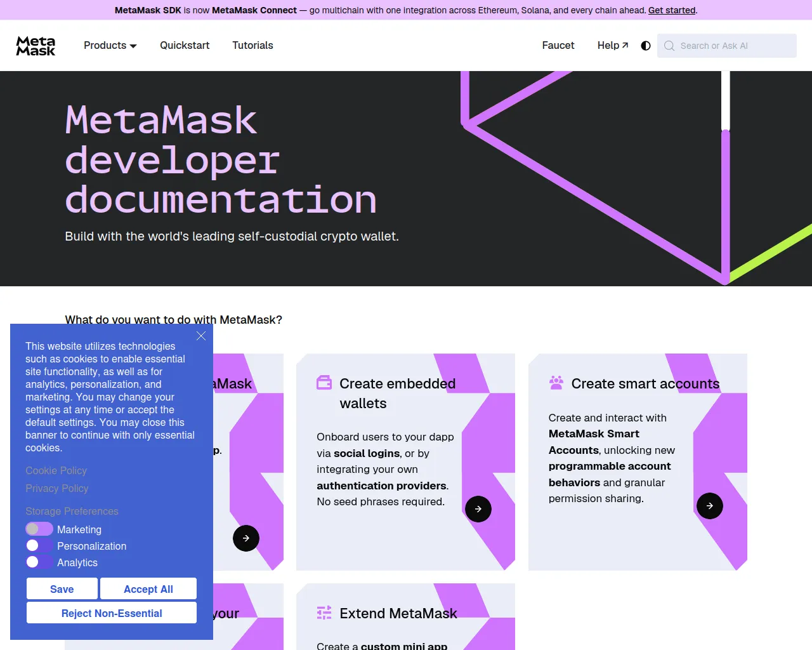Click the 'Storage Preferences' label

(72, 511)
